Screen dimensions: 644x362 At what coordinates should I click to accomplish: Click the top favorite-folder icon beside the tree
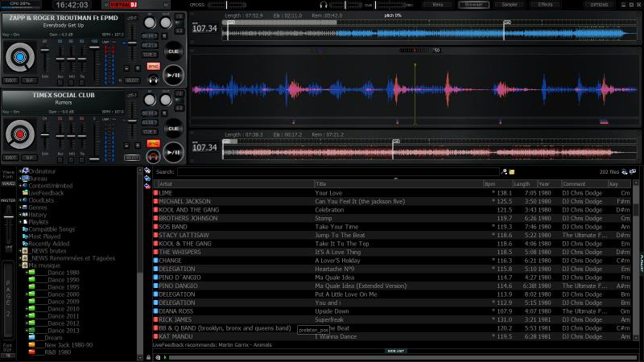pyautogui.click(x=147, y=171)
